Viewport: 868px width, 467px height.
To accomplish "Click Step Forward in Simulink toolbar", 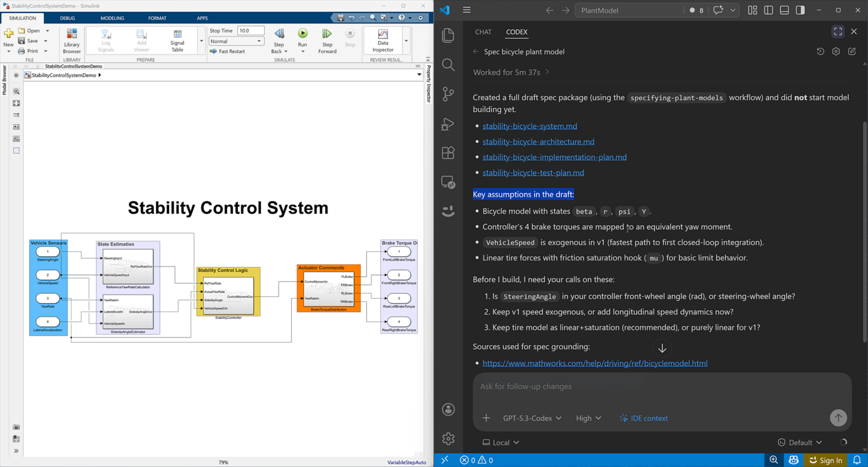I will 327,41.
